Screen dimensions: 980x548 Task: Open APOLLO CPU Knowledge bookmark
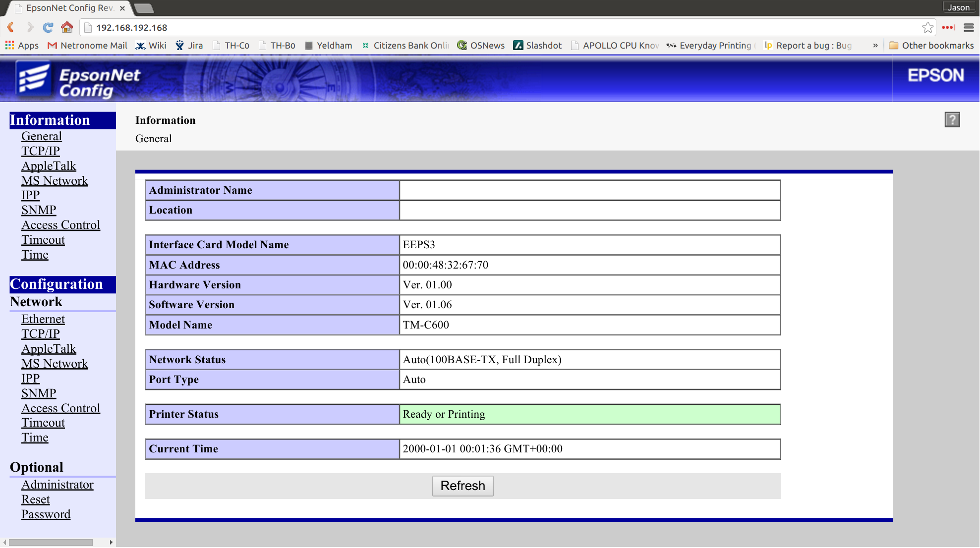615,45
